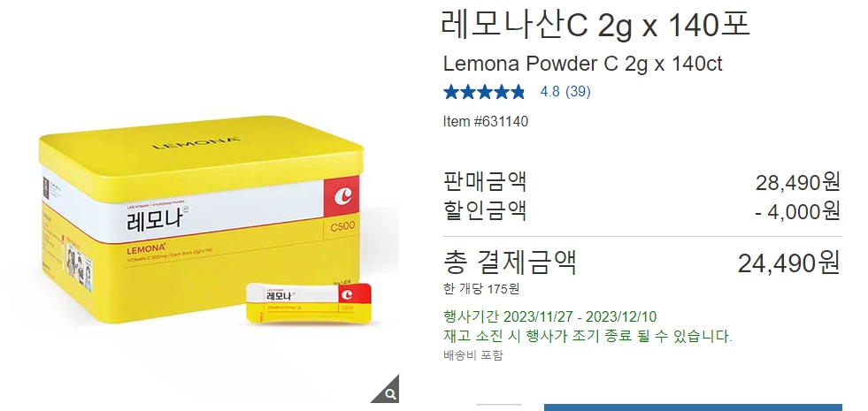Click the - 4,000원 discount amount
This screenshot has height=411, width=868.
[x=798, y=211]
